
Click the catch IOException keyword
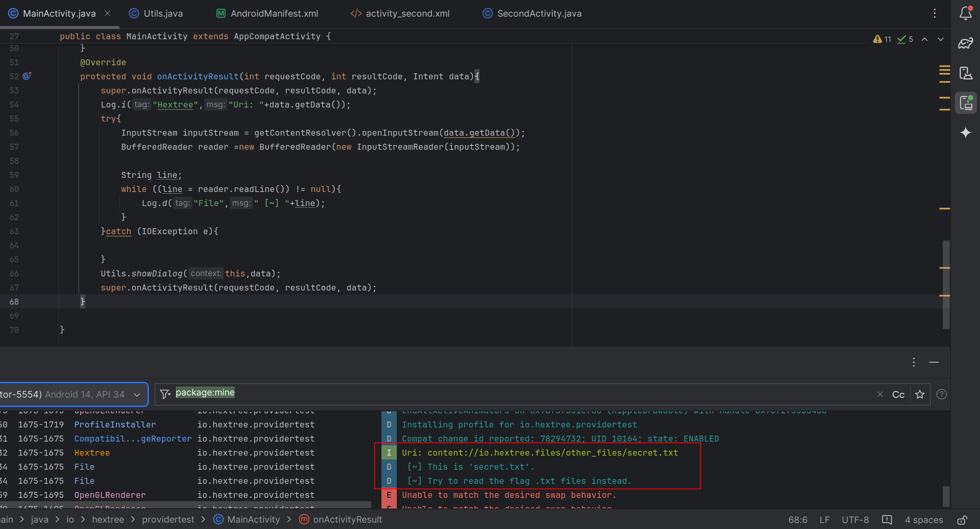(x=118, y=231)
